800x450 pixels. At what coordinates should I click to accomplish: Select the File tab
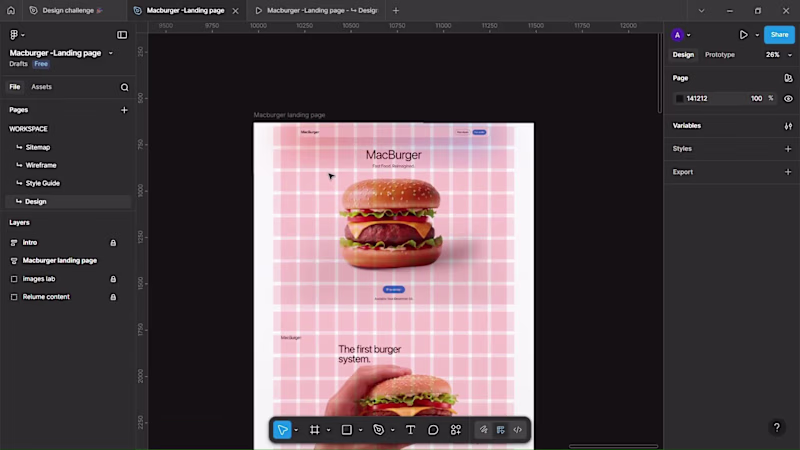pyautogui.click(x=15, y=87)
